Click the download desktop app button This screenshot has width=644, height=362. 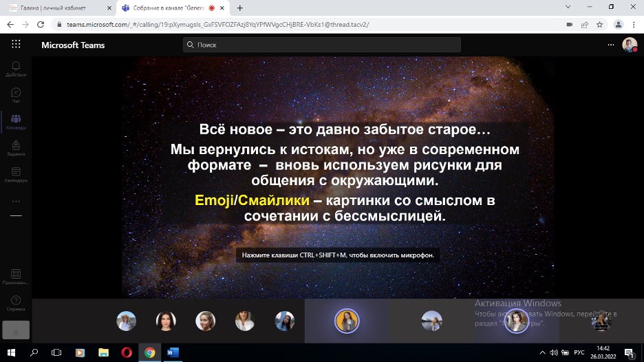[16, 330]
